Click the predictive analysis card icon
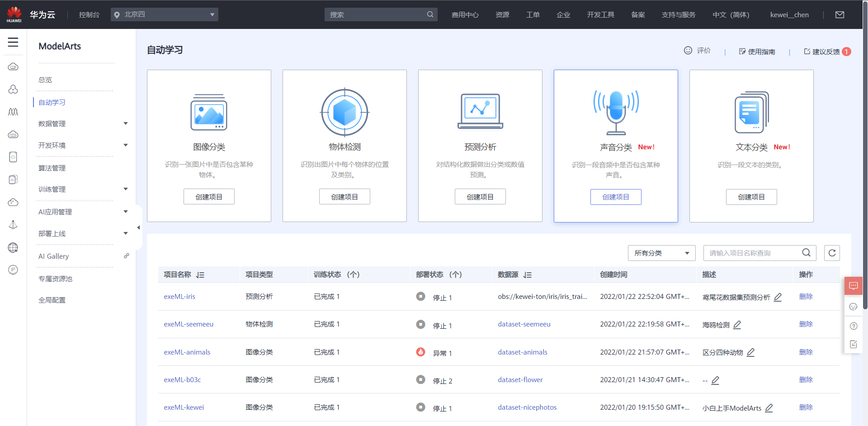Viewport: 868px width, 426px height. click(x=480, y=111)
